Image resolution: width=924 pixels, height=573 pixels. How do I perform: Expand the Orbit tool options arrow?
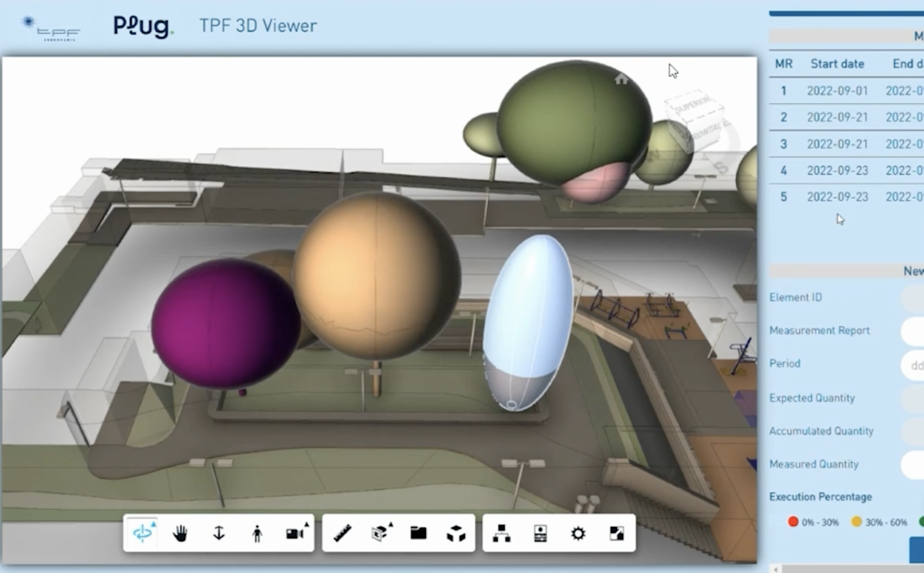[x=154, y=525]
